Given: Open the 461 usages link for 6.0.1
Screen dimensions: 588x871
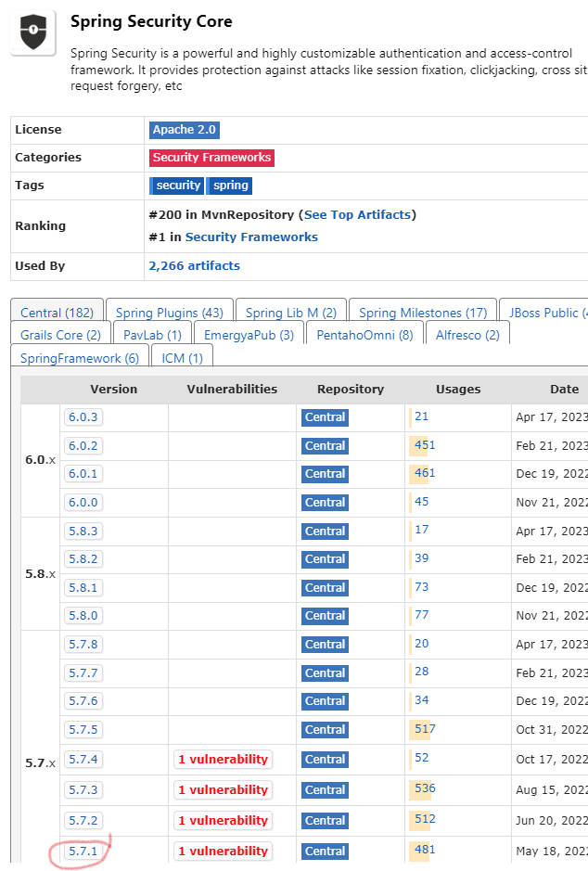Looking at the screenshot, I should [x=425, y=473].
